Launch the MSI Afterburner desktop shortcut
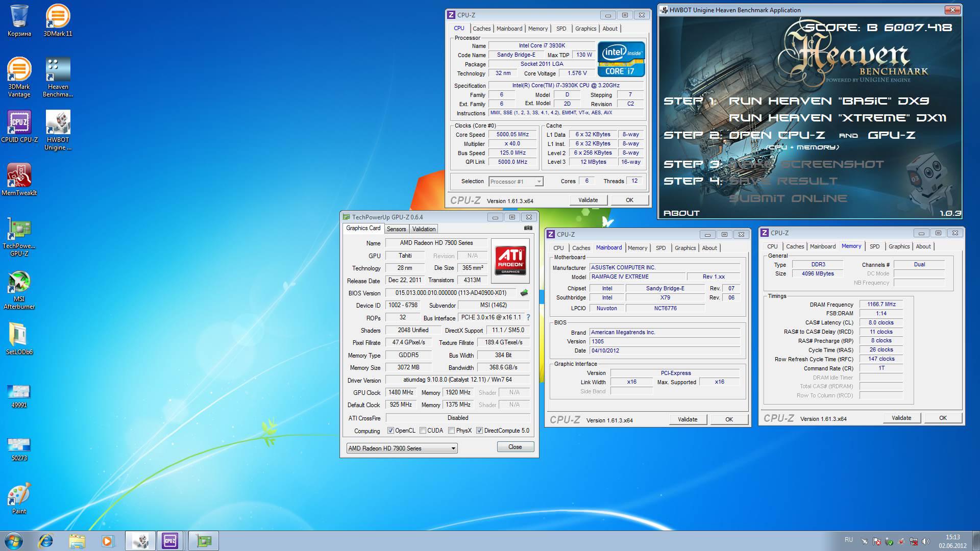The height and width of the screenshot is (551, 980). point(19,290)
